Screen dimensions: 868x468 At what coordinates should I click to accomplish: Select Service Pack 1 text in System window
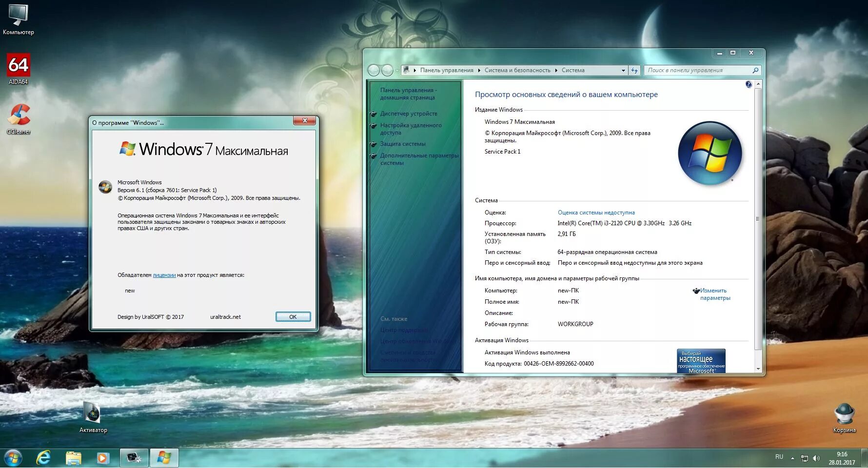point(502,152)
